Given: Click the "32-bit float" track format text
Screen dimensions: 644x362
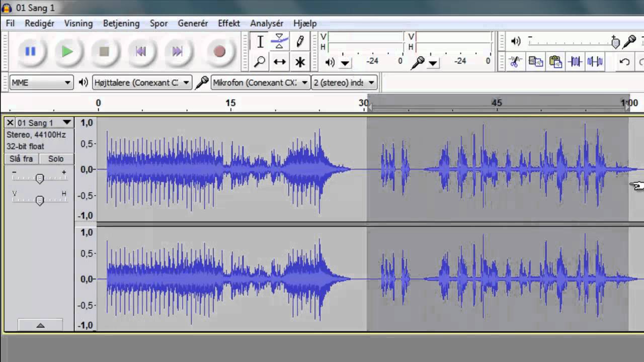Looking at the screenshot, I should coord(25,146).
